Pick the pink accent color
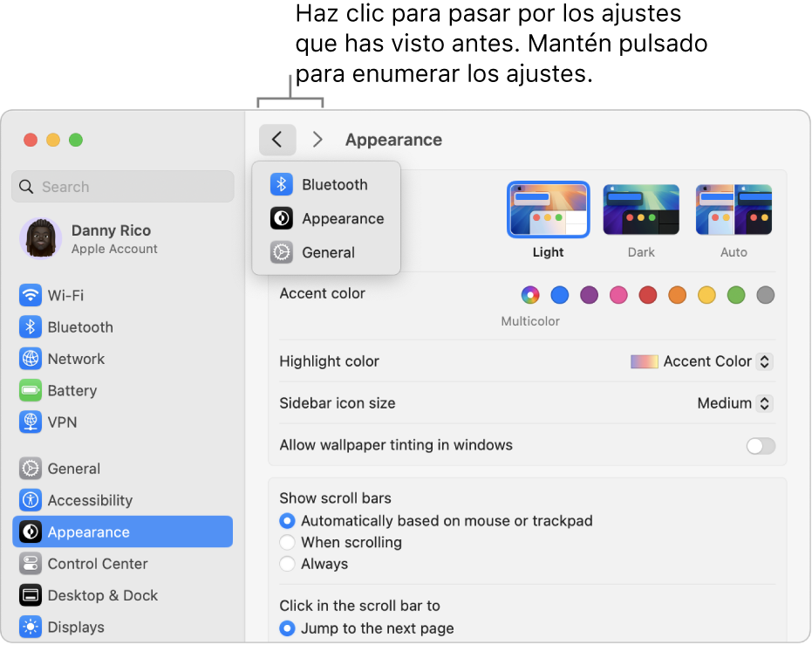Viewport: 812px width, 645px height. 618,295
